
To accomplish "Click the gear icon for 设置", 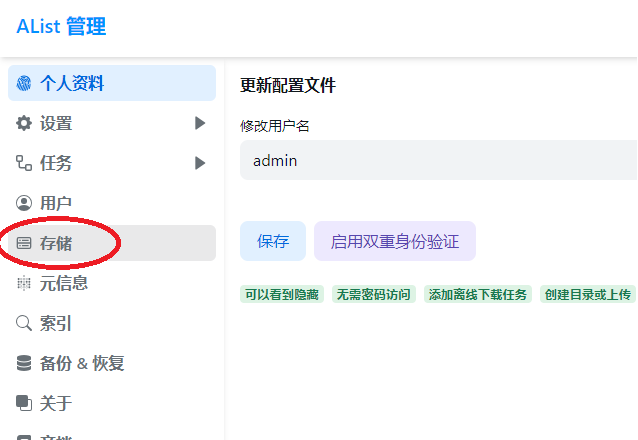I will [x=24, y=123].
